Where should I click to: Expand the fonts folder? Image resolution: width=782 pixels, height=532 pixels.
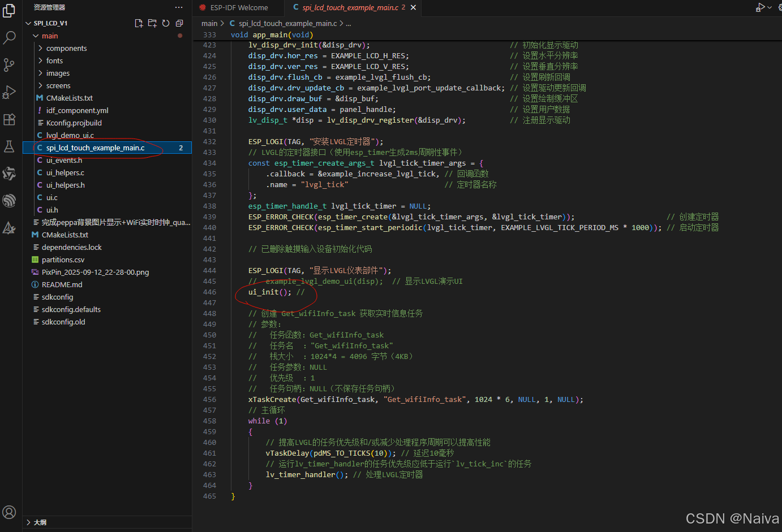click(x=108, y=60)
